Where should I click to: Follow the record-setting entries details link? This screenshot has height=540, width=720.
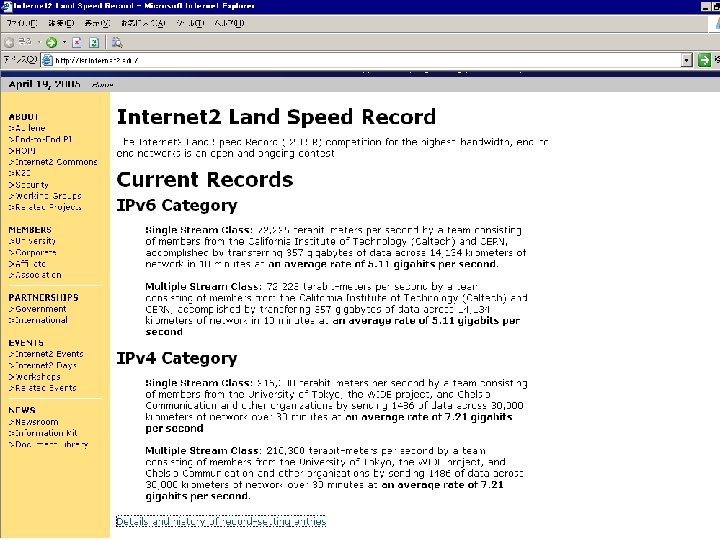(221, 522)
